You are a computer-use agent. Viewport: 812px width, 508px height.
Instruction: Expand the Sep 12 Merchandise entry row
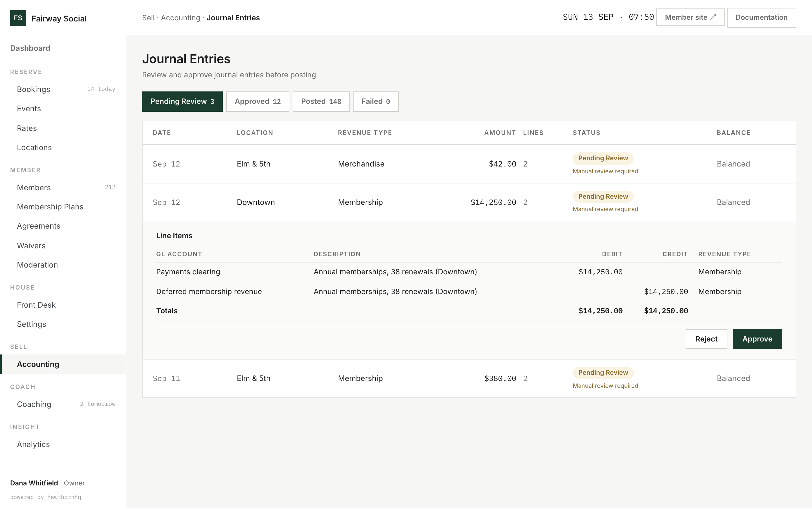pyautogui.click(x=469, y=164)
